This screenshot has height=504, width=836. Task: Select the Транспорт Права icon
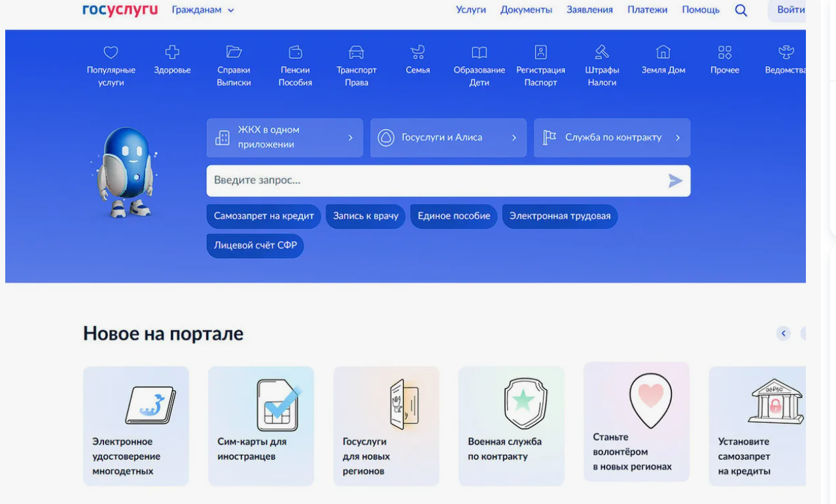tap(356, 62)
